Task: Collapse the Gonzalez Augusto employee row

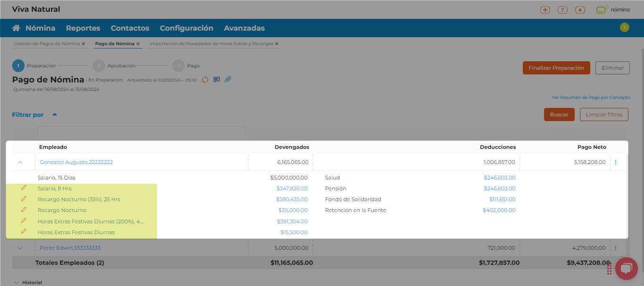Action: tap(20, 162)
